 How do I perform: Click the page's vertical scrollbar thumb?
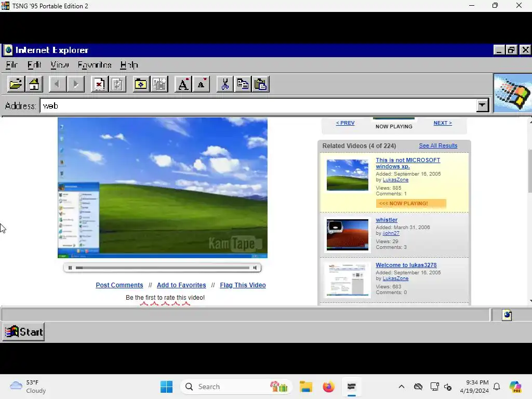point(530,170)
